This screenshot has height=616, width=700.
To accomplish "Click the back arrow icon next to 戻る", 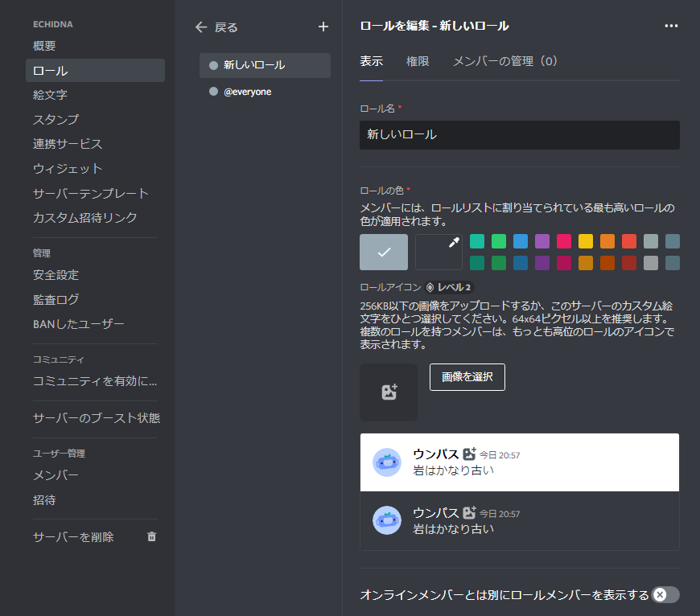I will click(x=201, y=27).
